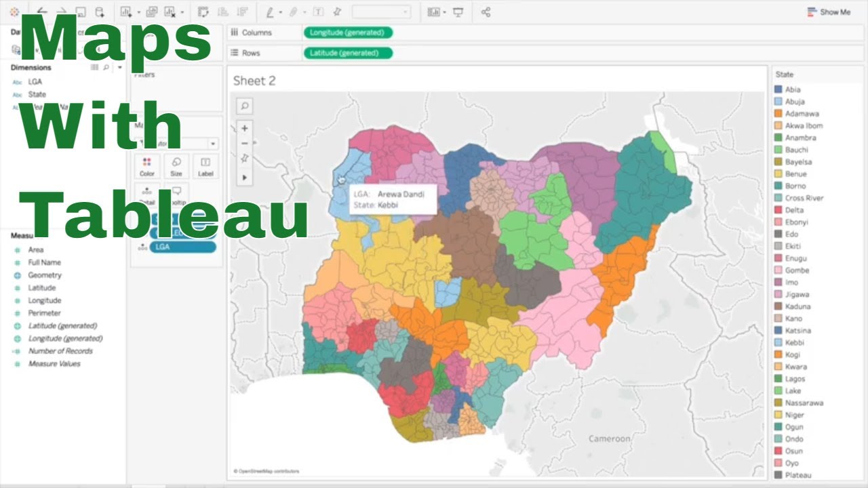Toggle presentation mode icon

pos(458,12)
